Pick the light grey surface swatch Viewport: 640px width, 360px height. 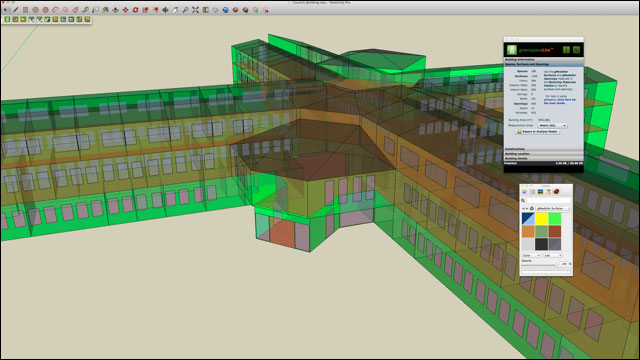point(528,244)
